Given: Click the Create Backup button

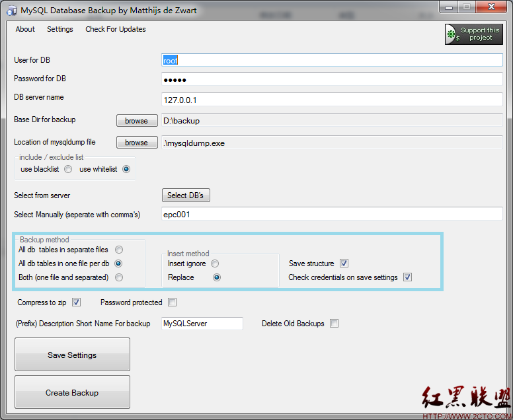Looking at the screenshot, I should click(x=72, y=392).
